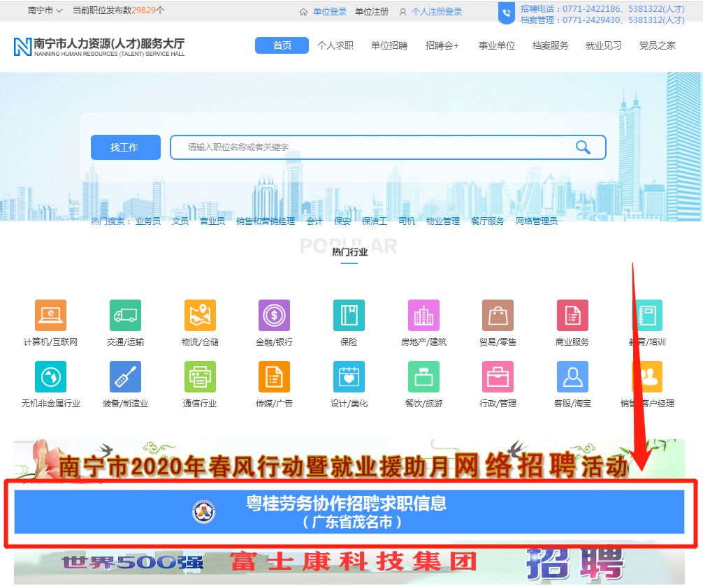Open the 行政/管理 briefcase icon
This screenshot has width=703, height=588.
pos(498,377)
